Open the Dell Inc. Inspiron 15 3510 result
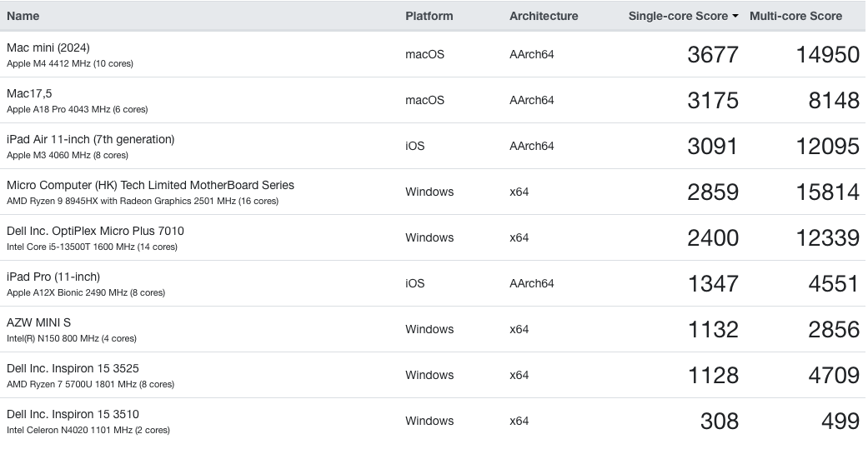This screenshot has height=459, width=868. tap(73, 415)
